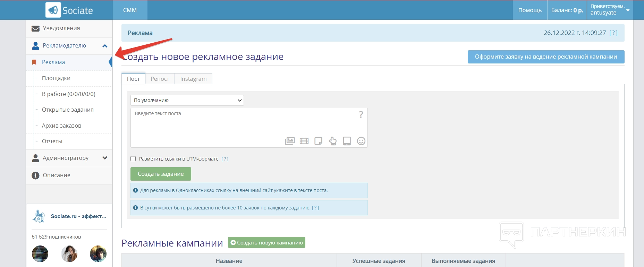Click the question mark help in post field
Viewport: 644px width, 267px height.
click(x=361, y=114)
